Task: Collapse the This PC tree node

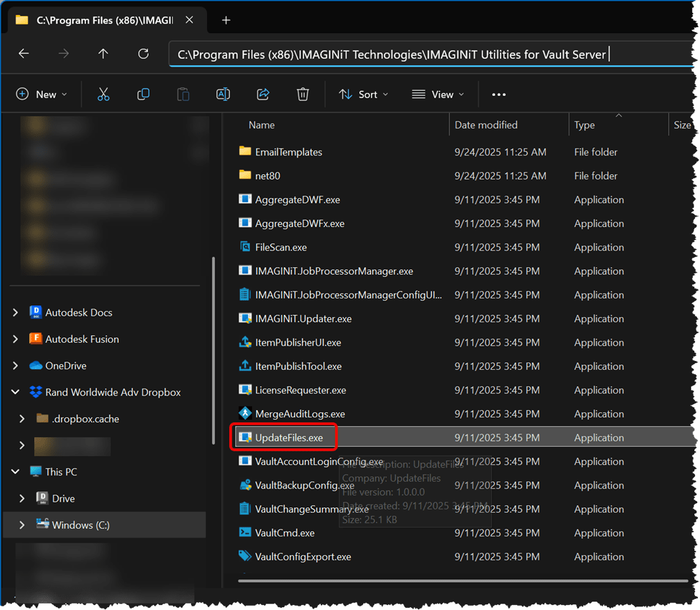Action: coord(15,472)
